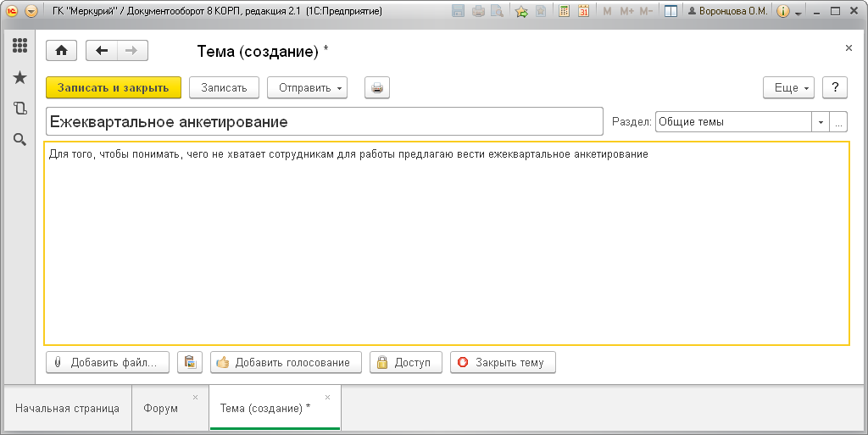Click user name Воронцова О.М.
This screenshot has width=868, height=435.
(x=727, y=11)
